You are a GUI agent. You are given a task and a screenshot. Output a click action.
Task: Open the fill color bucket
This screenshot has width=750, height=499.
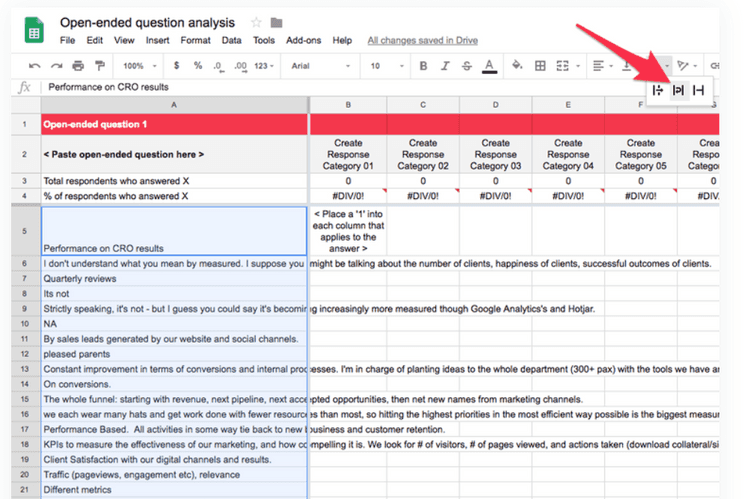pos(517,66)
